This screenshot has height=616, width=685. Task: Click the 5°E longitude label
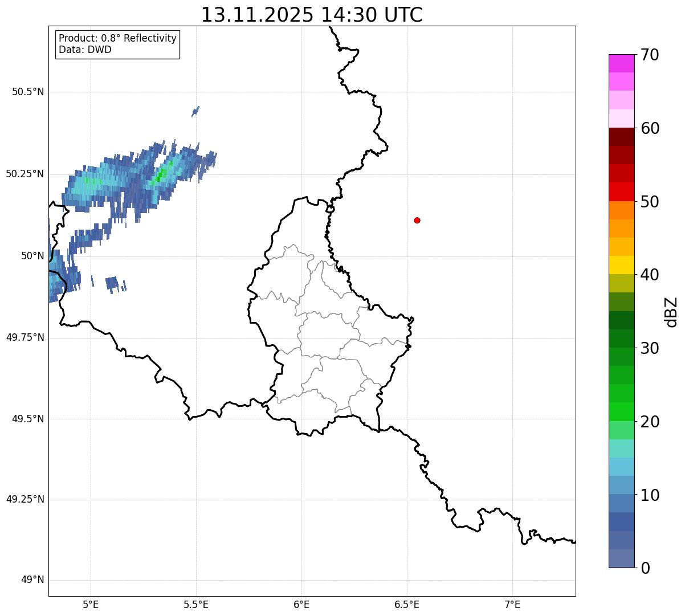(91, 605)
